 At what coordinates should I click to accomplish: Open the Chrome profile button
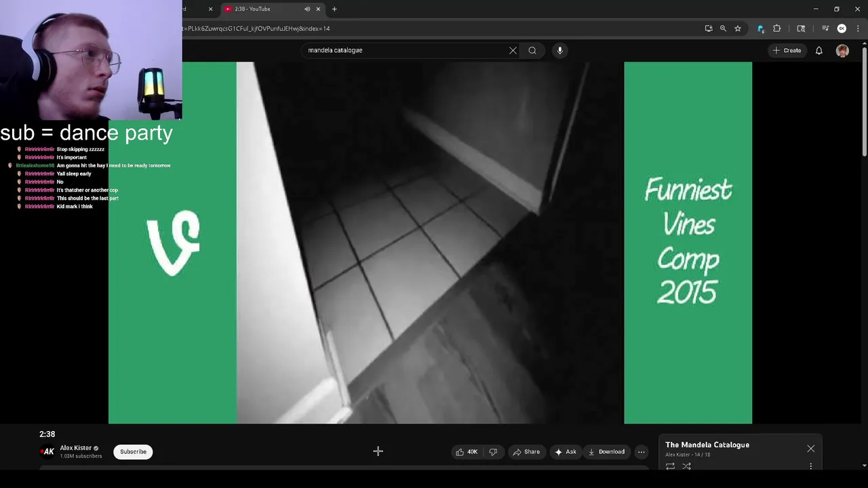tap(842, 28)
